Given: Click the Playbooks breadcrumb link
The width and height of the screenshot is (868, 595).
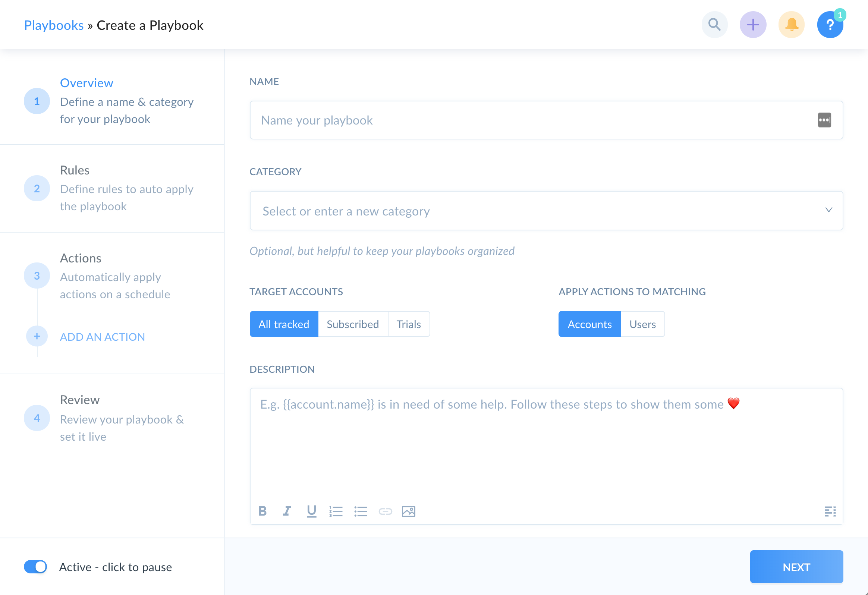Looking at the screenshot, I should click(x=54, y=25).
